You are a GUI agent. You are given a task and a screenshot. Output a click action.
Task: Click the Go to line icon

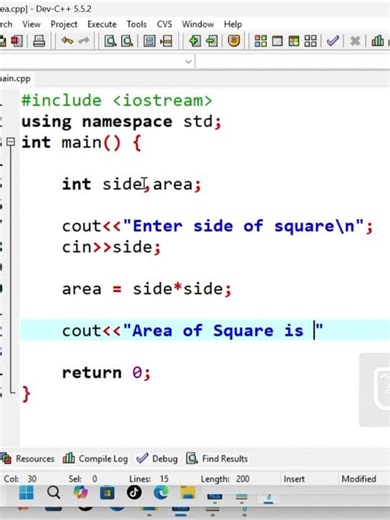click(166, 41)
